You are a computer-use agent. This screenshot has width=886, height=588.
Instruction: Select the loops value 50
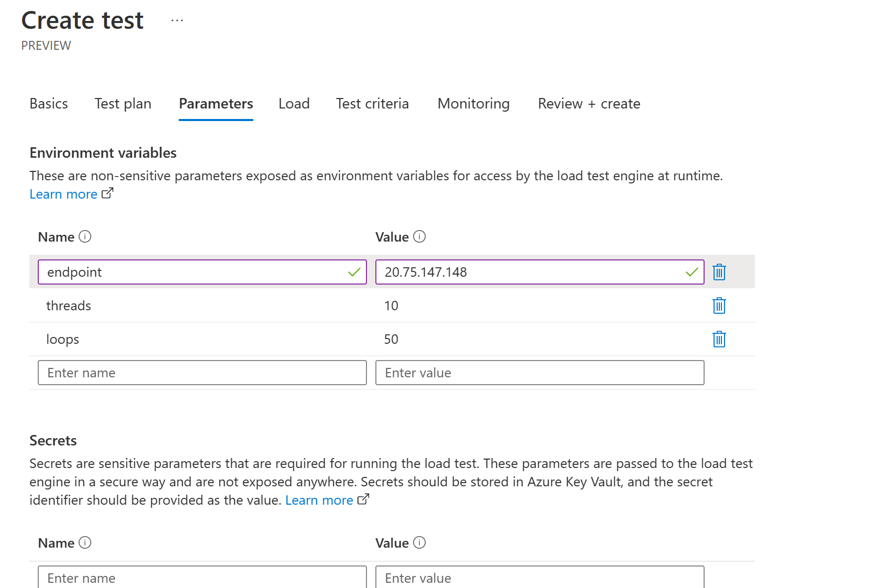point(391,339)
